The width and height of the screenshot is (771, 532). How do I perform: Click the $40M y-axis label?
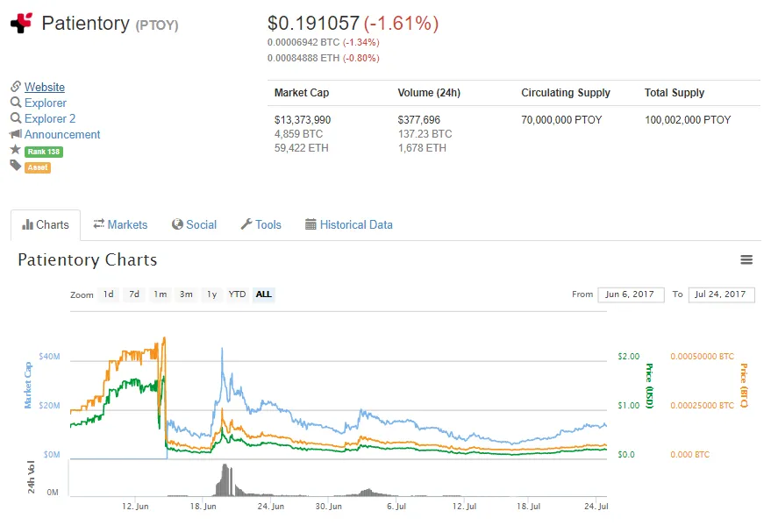(x=50, y=357)
